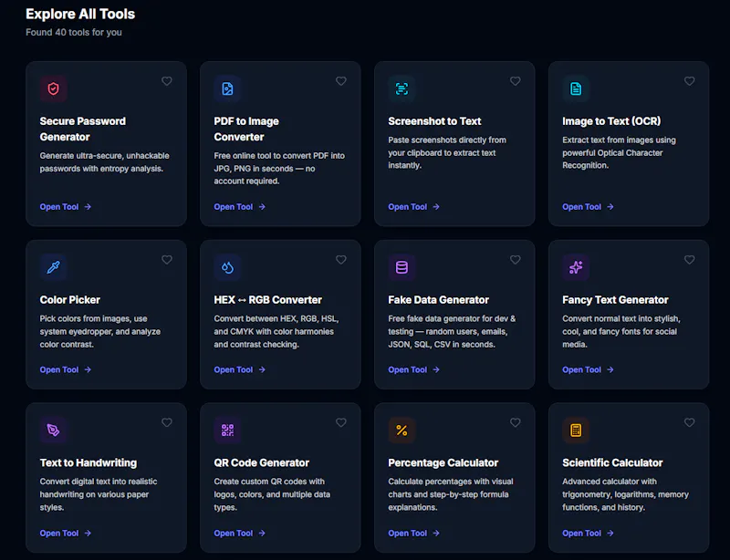Favorite the Color Picker tool
Viewport: 730px width, 560px height.
(x=167, y=260)
